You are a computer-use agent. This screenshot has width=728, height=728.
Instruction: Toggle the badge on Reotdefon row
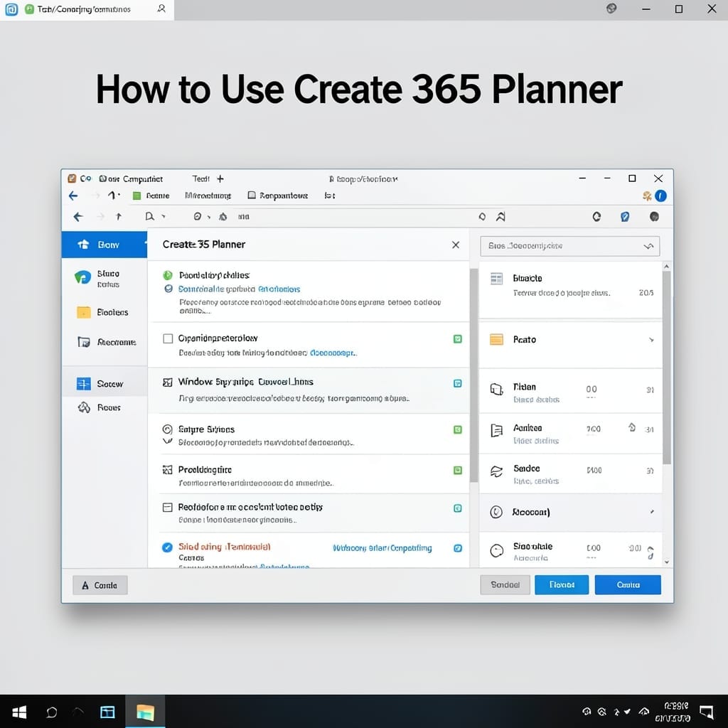[457, 508]
